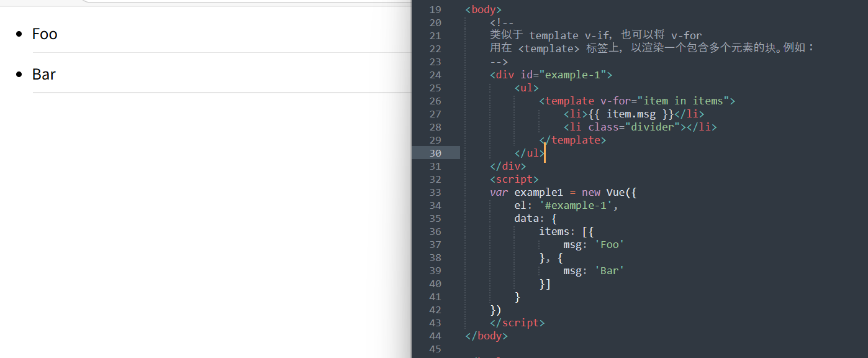
Task: Select line number 45 in gutter
Action: tap(435, 349)
